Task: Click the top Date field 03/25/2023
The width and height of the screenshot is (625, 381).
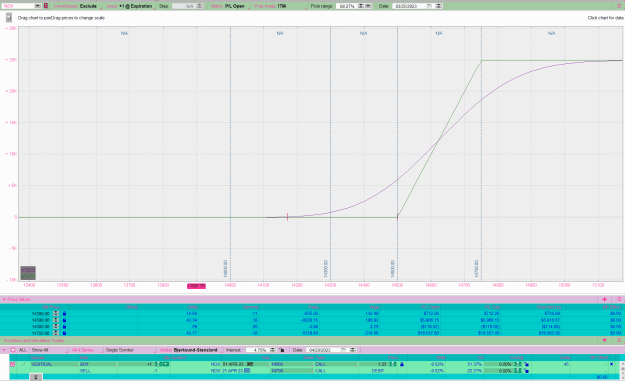Action: (x=409, y=6)
